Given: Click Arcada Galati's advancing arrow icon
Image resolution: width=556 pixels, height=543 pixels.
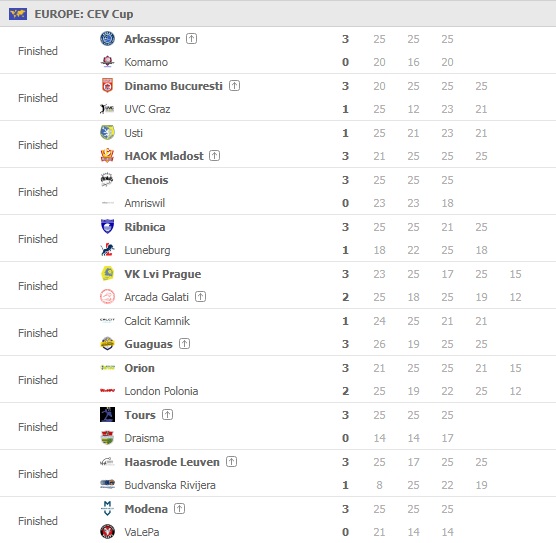Looking at the screenshot, I should click(200, 296).
